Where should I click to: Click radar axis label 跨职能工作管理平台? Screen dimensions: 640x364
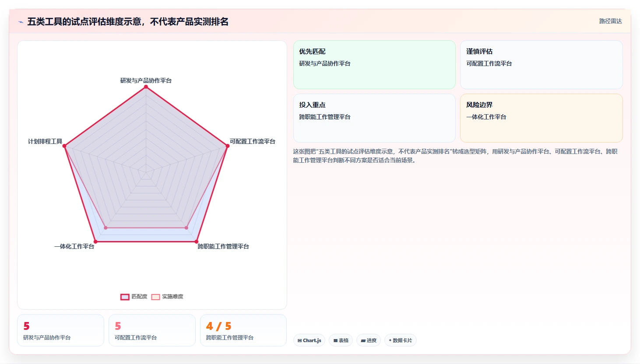pos(223,246)
